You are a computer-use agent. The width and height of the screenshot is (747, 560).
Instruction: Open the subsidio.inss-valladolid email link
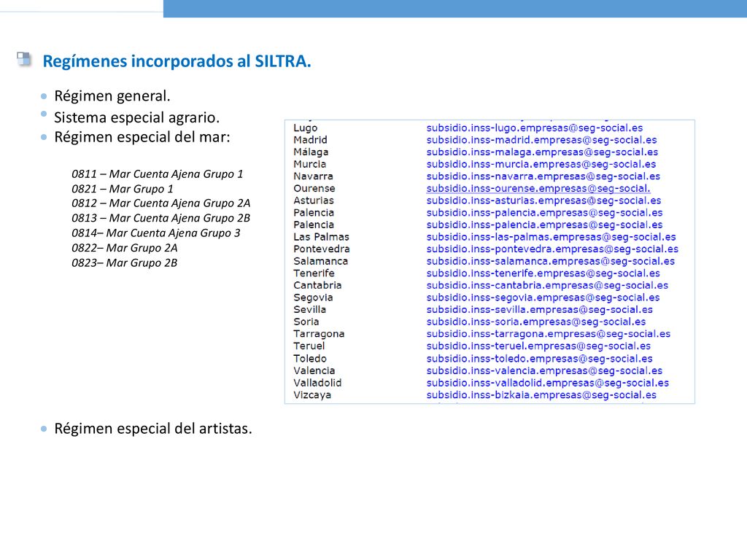click(x=547, y=383)
